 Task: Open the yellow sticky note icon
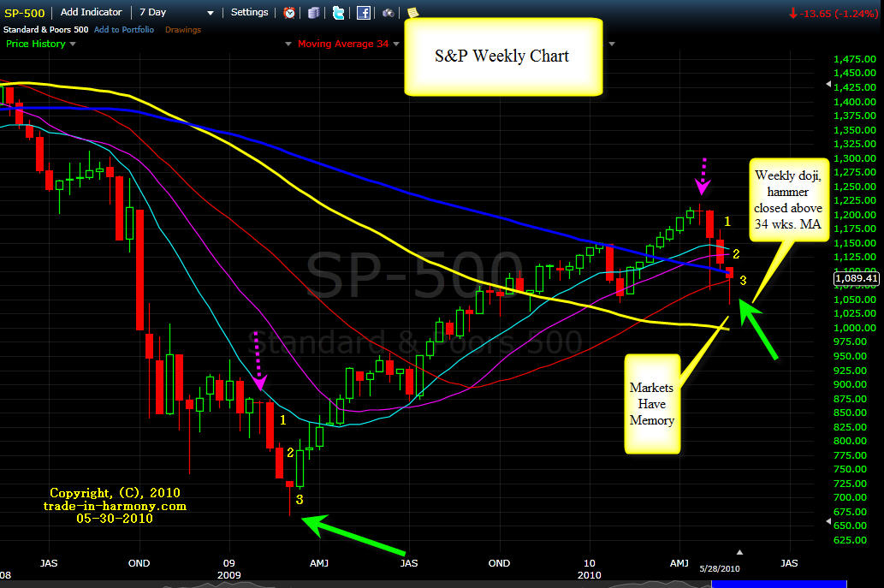[x=412, y=12]
